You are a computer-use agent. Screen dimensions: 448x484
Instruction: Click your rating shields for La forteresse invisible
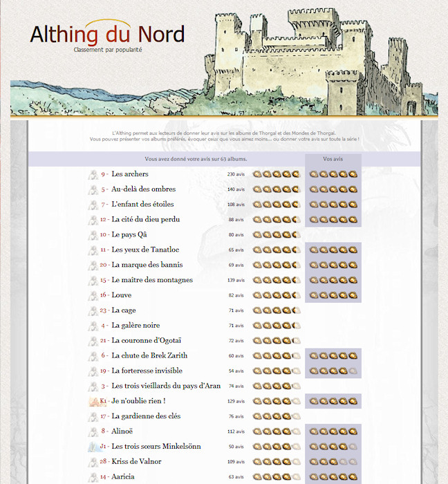click(333, 371)
